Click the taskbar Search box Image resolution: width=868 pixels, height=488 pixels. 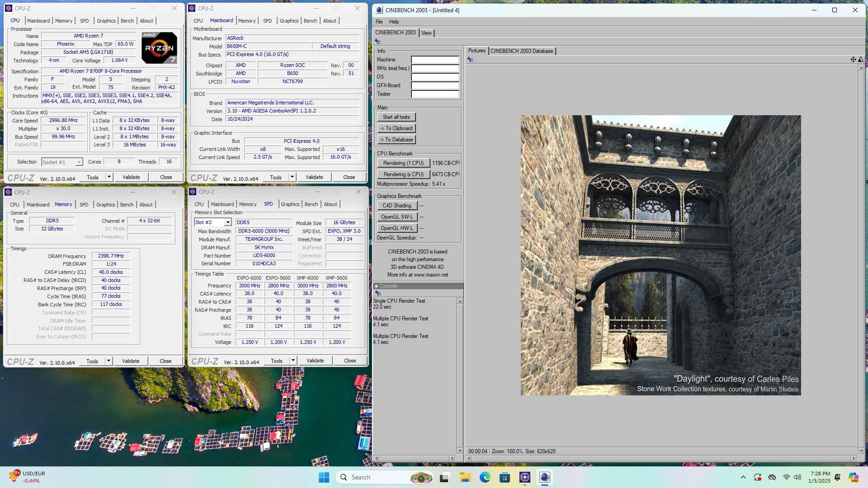(384, 477)
